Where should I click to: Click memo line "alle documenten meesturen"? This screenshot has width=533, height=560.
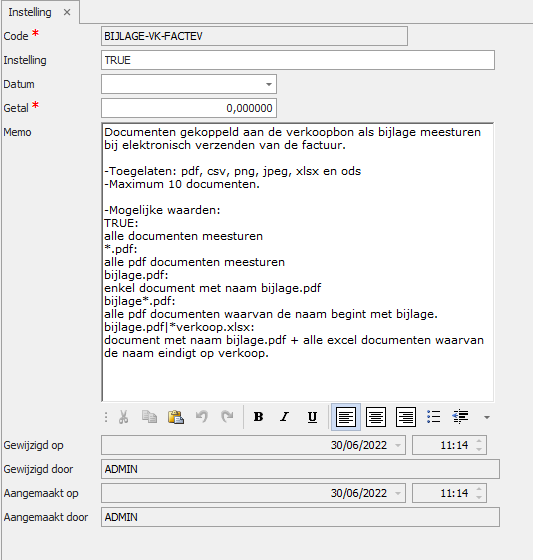click(184, 236)
